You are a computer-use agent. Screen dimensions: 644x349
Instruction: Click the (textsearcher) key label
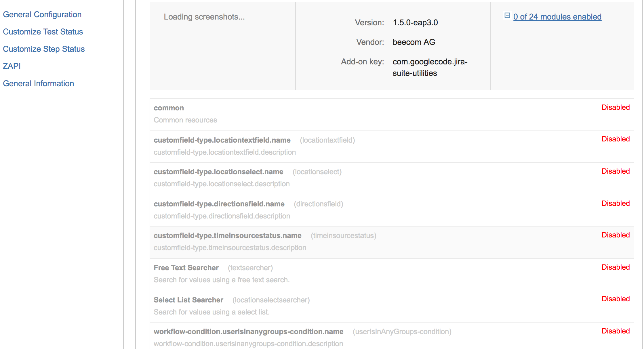point(250,268)
